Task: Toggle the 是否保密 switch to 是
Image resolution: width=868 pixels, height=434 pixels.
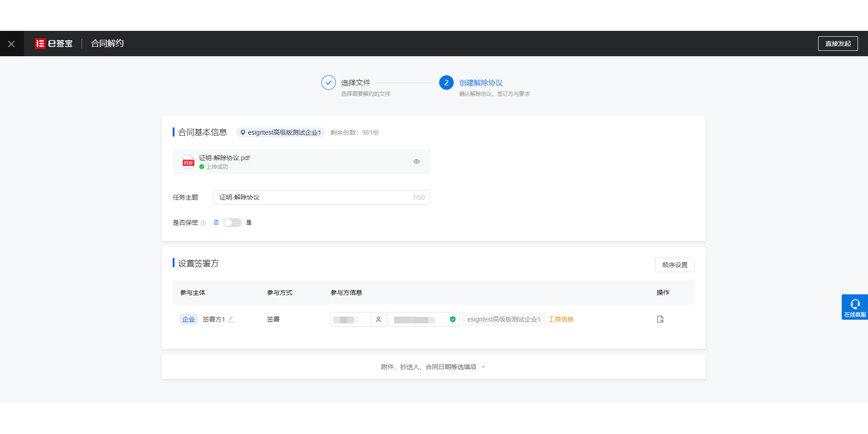Action: [232, 223]
